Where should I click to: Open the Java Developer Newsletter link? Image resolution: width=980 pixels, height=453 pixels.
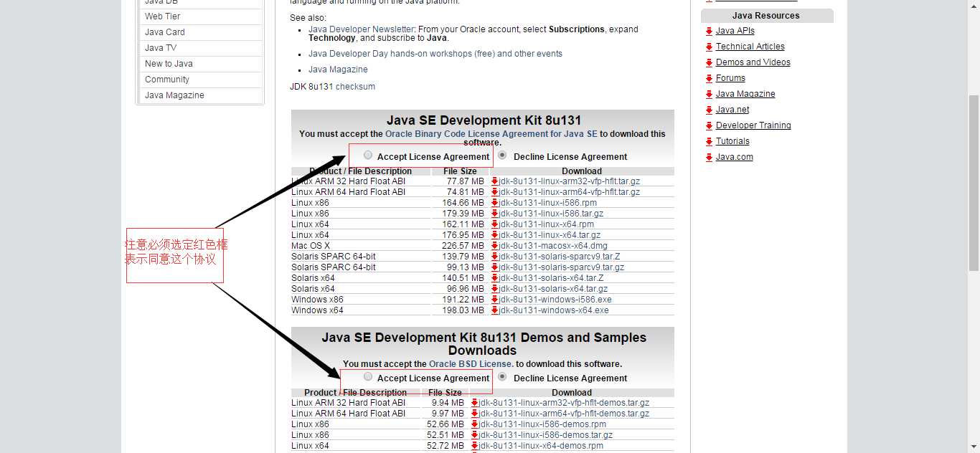(361, 29)
